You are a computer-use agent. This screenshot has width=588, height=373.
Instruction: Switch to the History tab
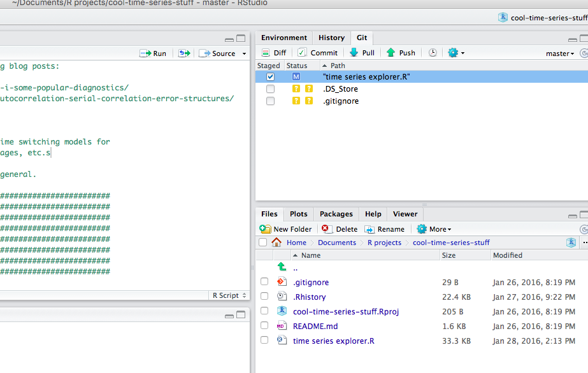coord(331,38)
